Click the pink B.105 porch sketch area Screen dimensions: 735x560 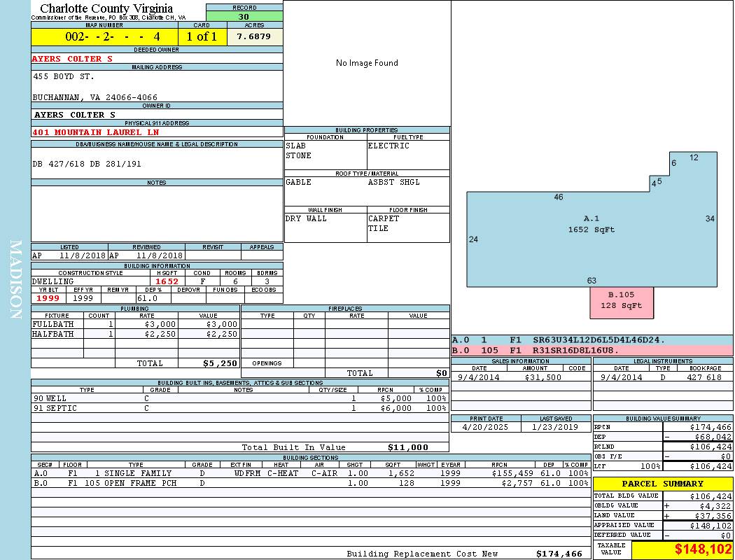[621, 301]
